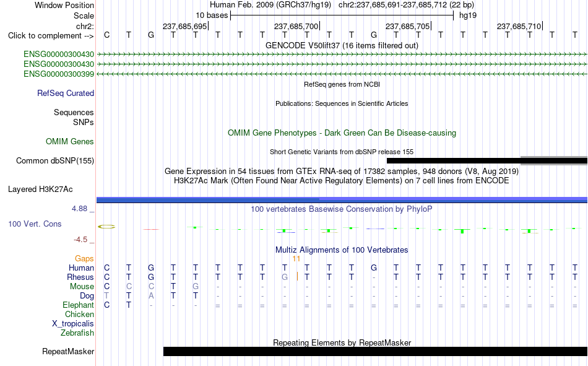
Task: Click the gray dbSNP variant bar
Action: tap(554, 160)
